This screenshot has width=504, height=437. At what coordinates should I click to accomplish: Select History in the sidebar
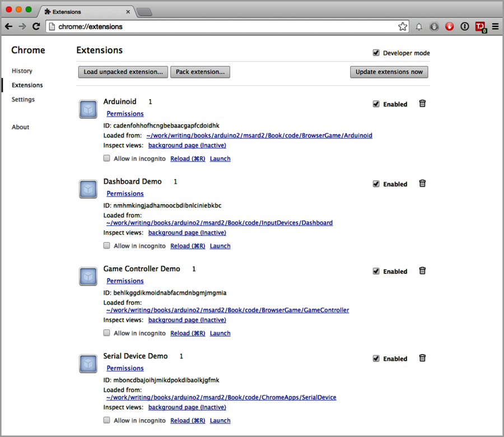click(21, 71)
